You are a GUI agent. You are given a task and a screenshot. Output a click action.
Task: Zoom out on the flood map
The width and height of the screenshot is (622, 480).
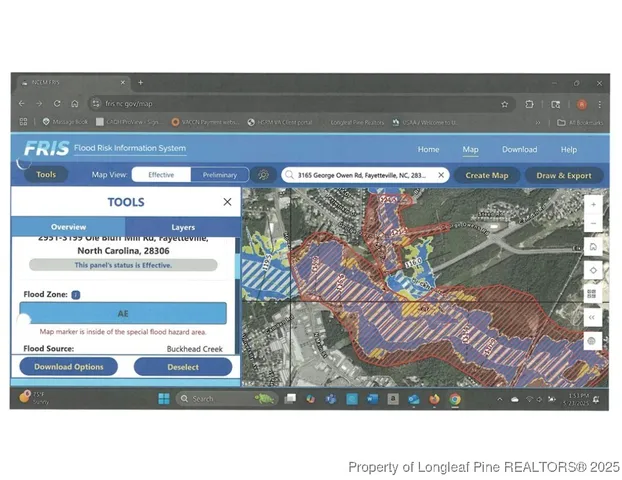coord(592,223)
